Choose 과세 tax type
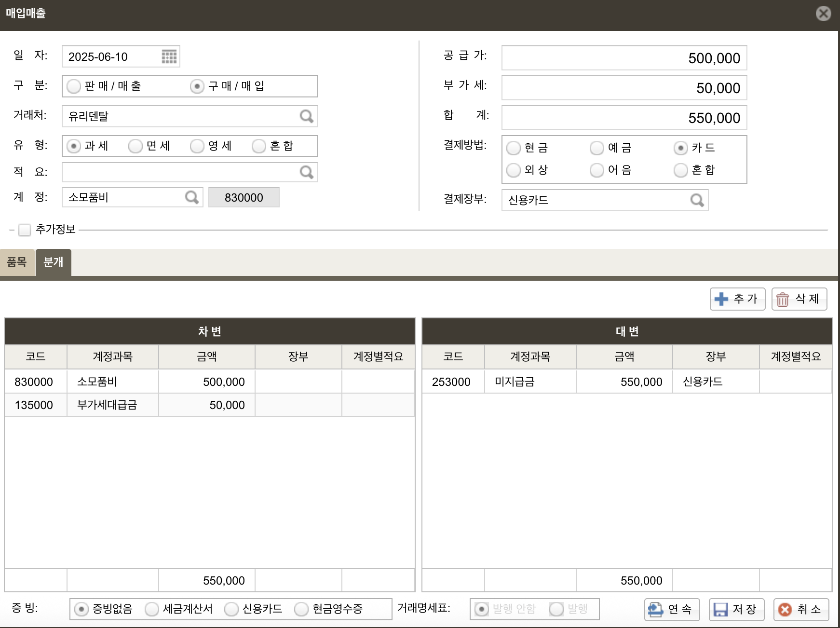Screen dimensions: 840x628 74,146
